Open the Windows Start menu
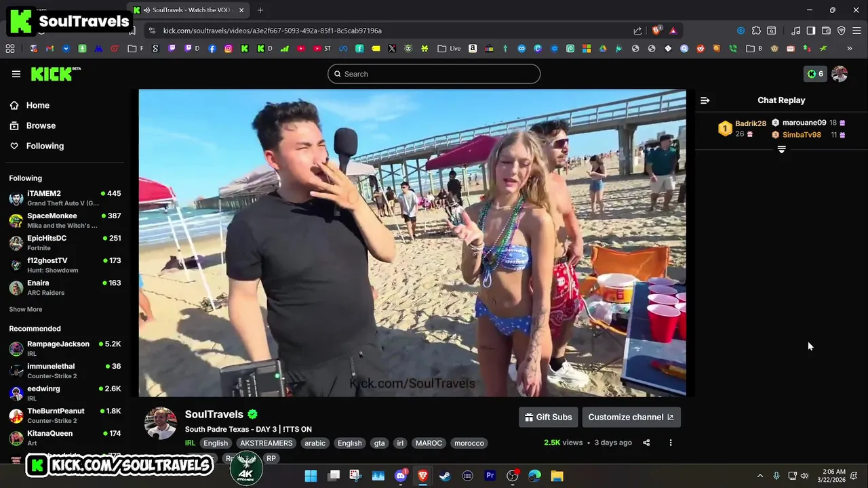 (311, 476)
